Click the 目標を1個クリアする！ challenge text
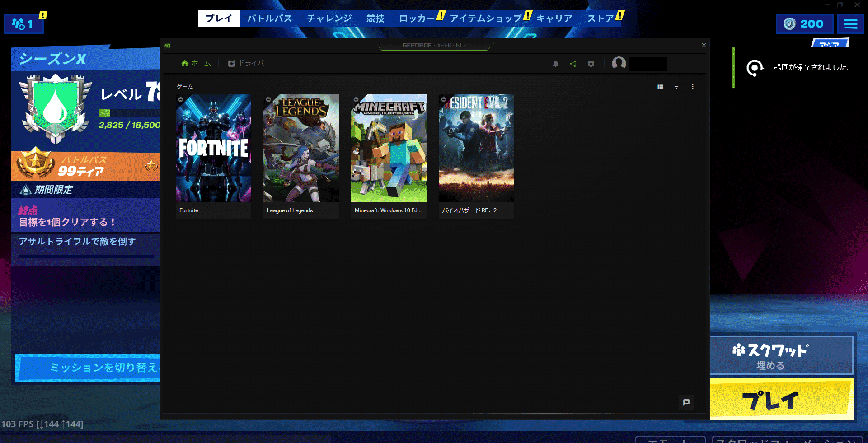The image size is (868, 443). coord(68,222)
